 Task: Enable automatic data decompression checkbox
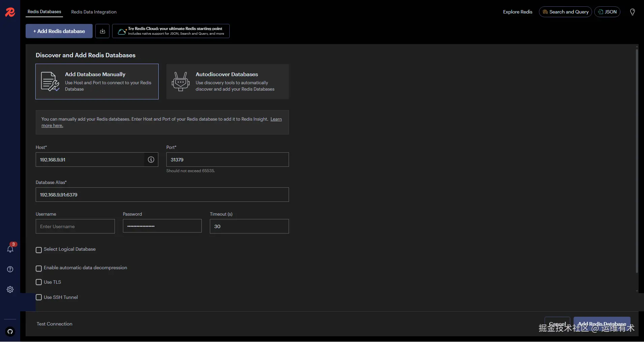coord(39,268)
